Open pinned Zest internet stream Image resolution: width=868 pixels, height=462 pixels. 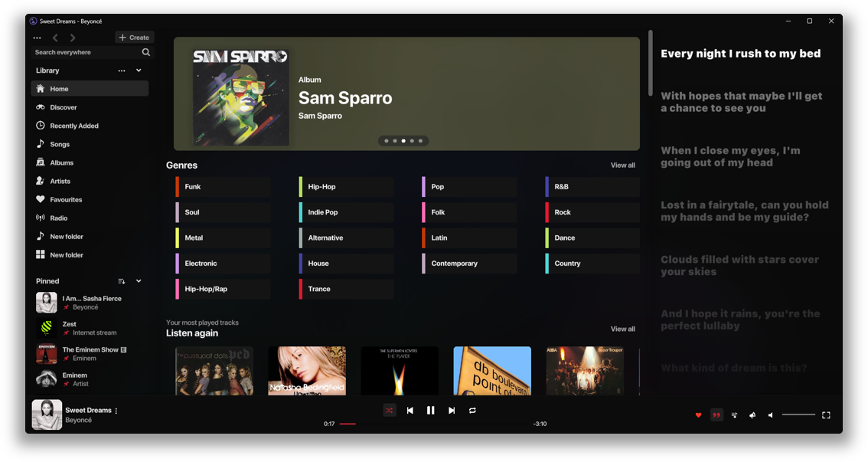[90, 328]
